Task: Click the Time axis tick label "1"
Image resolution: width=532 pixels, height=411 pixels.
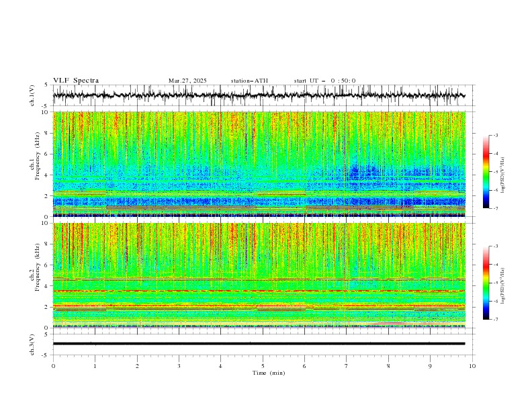Action: coord(95,366)
